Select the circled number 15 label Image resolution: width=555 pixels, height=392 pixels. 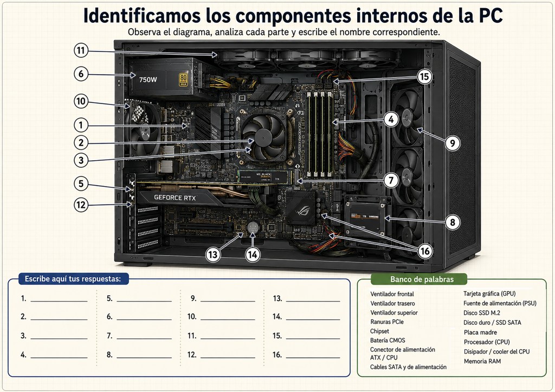pyautogui.click(x=424, y=77)
